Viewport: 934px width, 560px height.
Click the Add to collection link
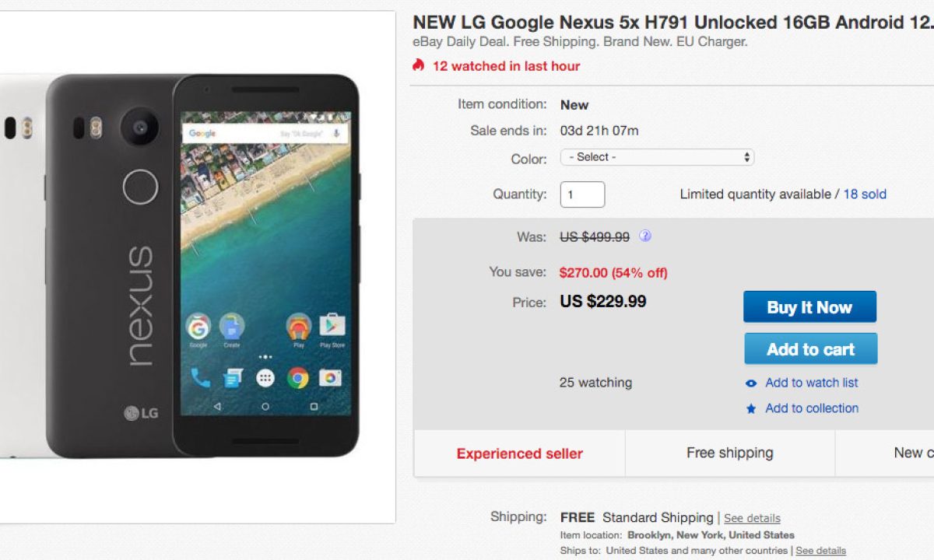[x=812, y=408]
